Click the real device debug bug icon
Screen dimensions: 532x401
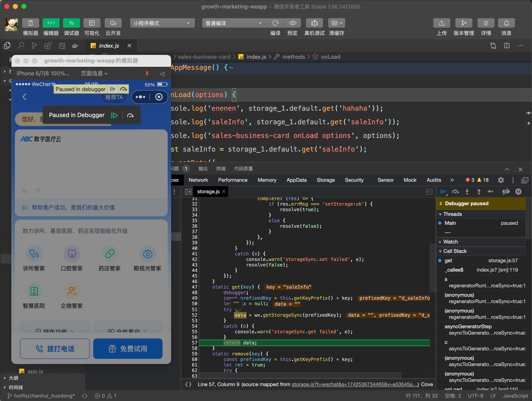(x=314, y=23)
